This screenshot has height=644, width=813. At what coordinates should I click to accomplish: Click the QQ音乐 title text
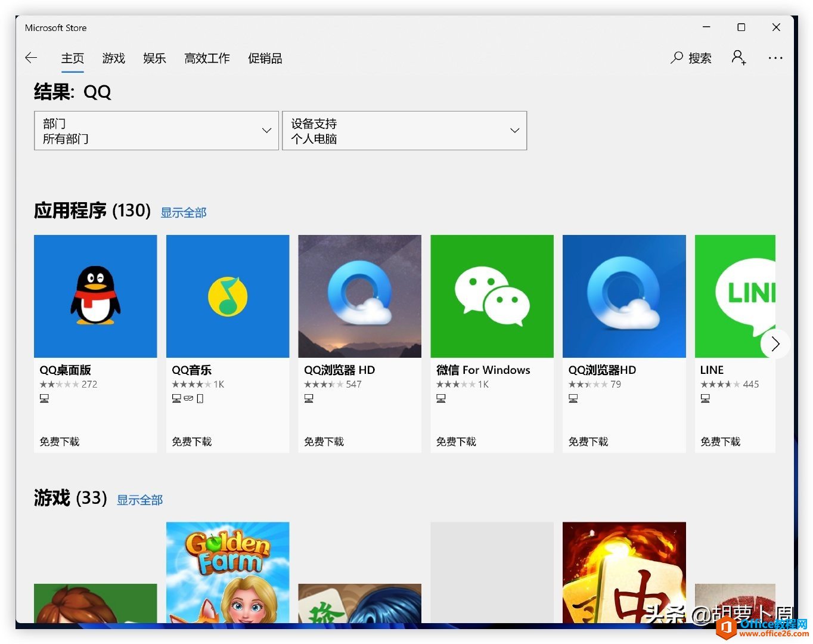click(x=192, y=370)
